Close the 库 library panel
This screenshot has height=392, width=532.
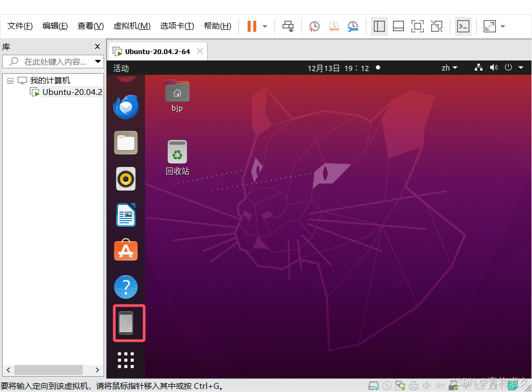pyautogui.click(x=97, y=47)
